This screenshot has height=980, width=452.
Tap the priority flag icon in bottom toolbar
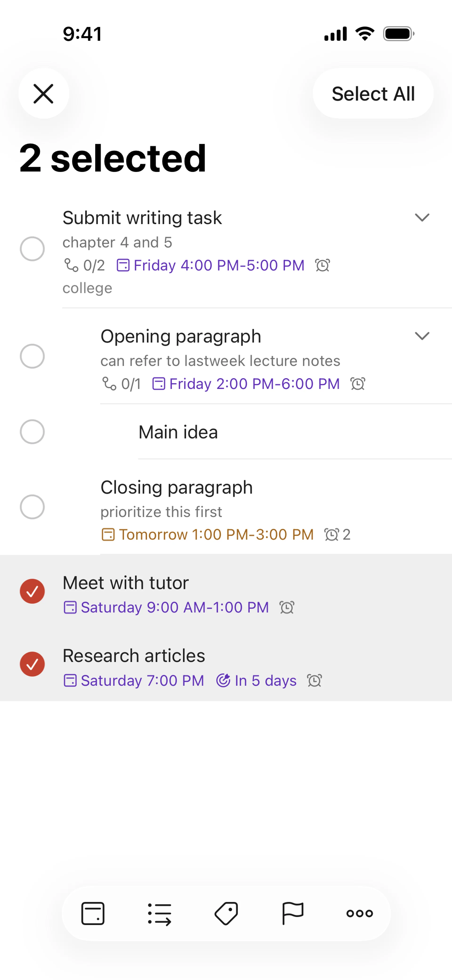point(293,913)
